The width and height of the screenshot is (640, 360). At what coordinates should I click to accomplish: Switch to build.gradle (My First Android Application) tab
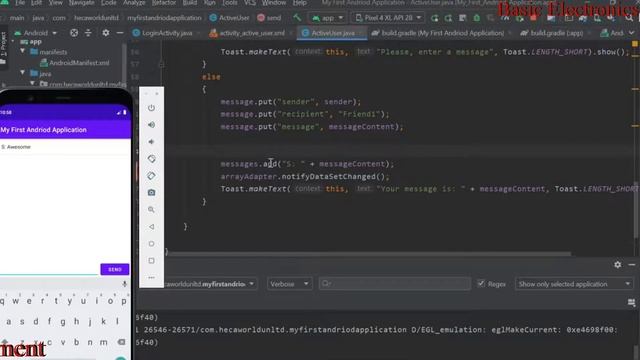[x=442, y=33]
